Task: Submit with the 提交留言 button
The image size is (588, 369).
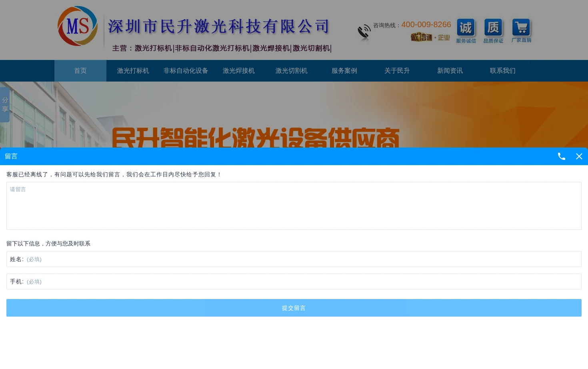Action: click(x=294, y=308)
